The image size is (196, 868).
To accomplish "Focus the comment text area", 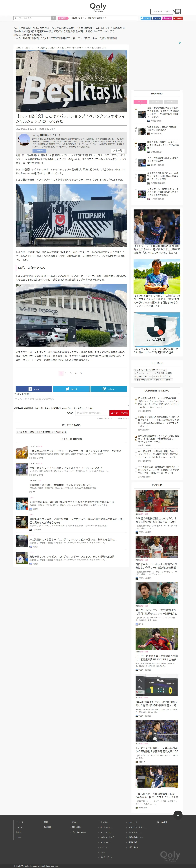I will point(71,401).
